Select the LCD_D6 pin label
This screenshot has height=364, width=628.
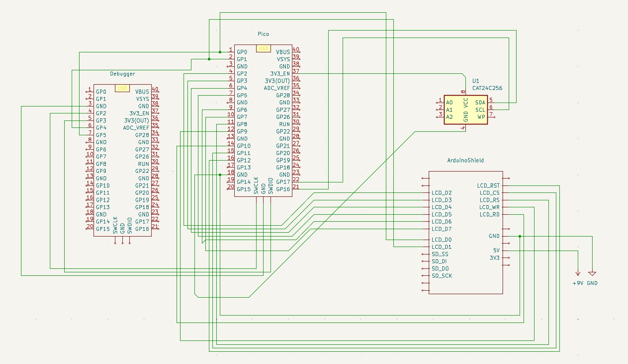pos(441,222)
